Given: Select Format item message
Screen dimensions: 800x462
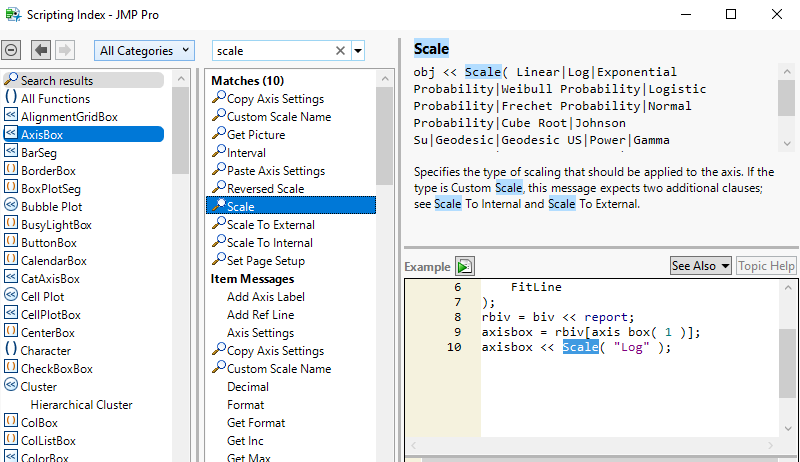Looking at the screenshot, I should click(x=245, y=405).
